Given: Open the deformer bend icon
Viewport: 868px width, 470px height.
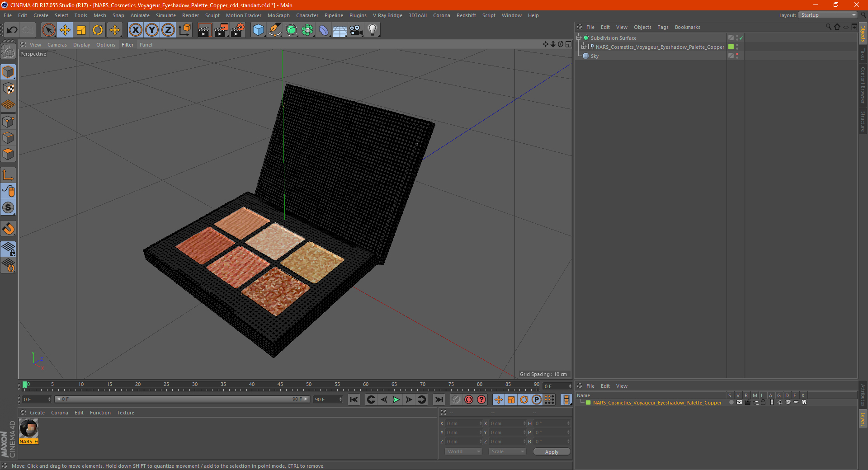Looking at the screenshot, I should 324,30.
